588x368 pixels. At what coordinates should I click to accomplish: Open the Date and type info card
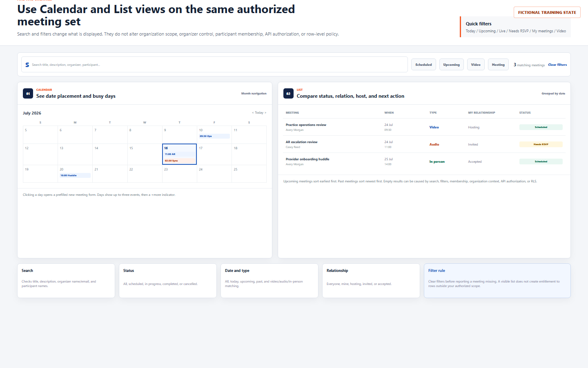(x=269, y=280)
